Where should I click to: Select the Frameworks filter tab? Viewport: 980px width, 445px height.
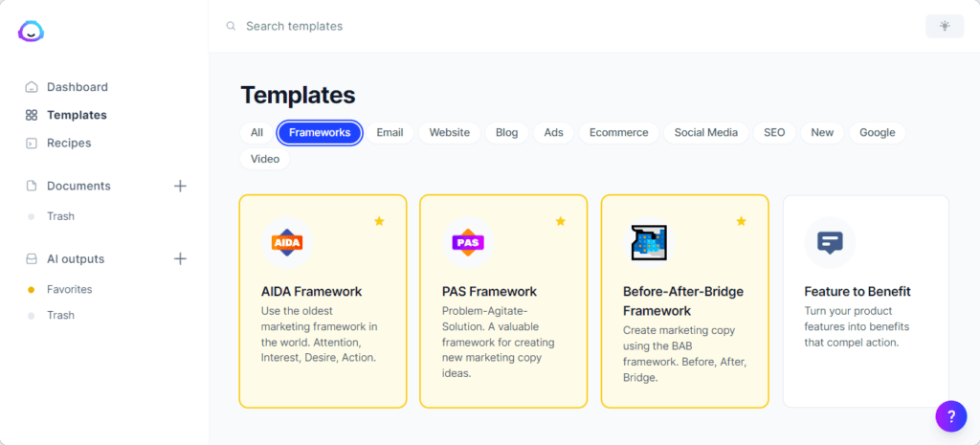coord(320,132)
